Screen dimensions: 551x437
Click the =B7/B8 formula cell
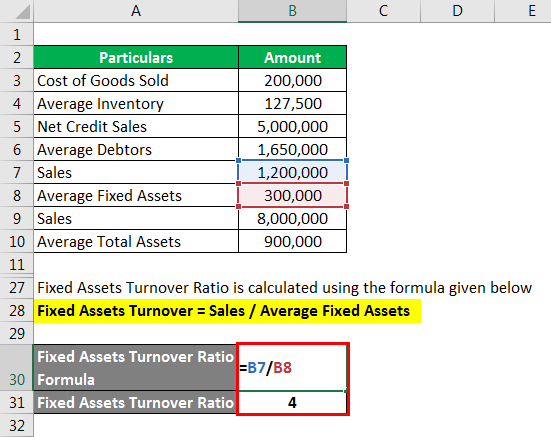pyautogui.click(x=292, y=367)
